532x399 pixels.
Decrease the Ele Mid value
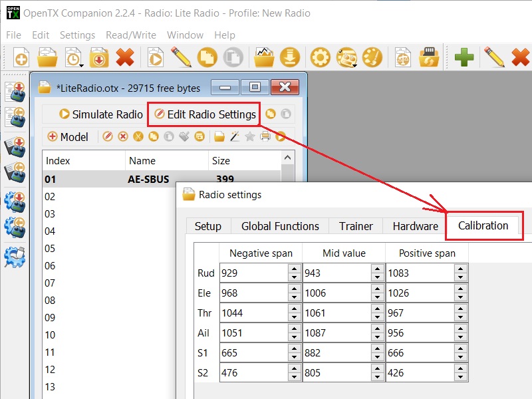tap(377, 297)
